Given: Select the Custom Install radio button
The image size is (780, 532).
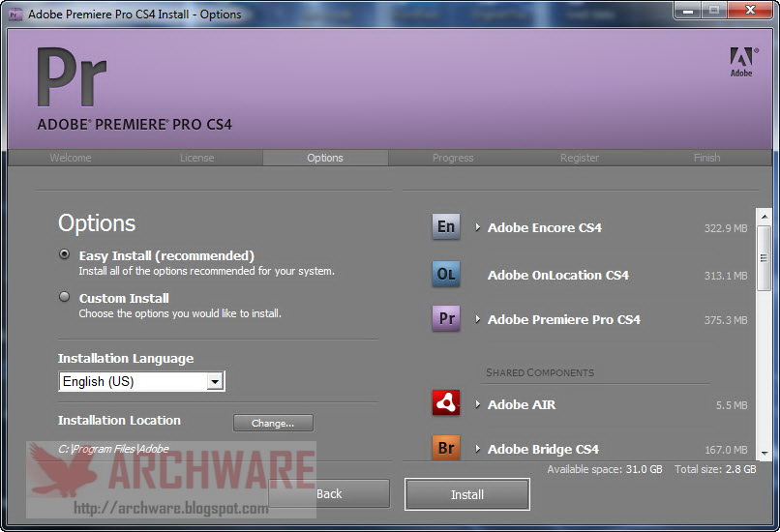Looking at the screenshot, I should [x=64, y=297].
